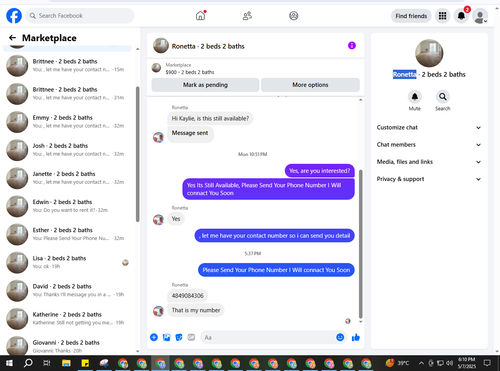Open Lisa - 2 beds 2 baths chat
The image size is (500, 371).
(x=68, y=262)
